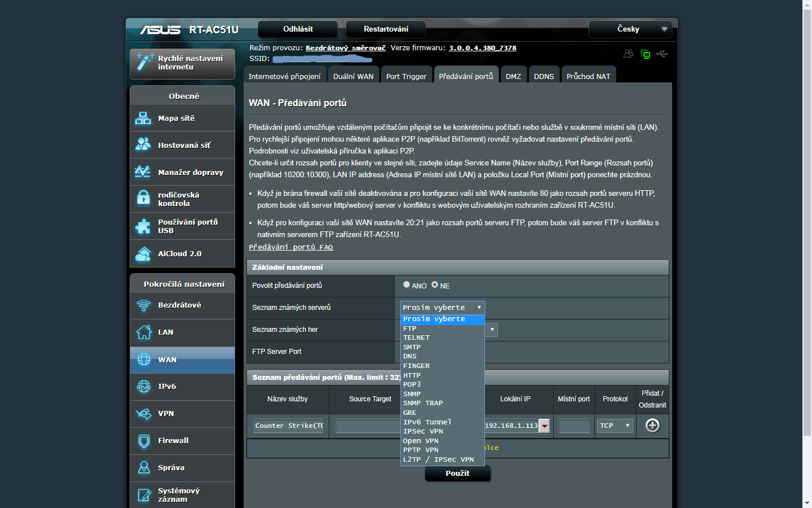
Task: Open the Předávání portů FAQ link
Action: coord(291,247)
